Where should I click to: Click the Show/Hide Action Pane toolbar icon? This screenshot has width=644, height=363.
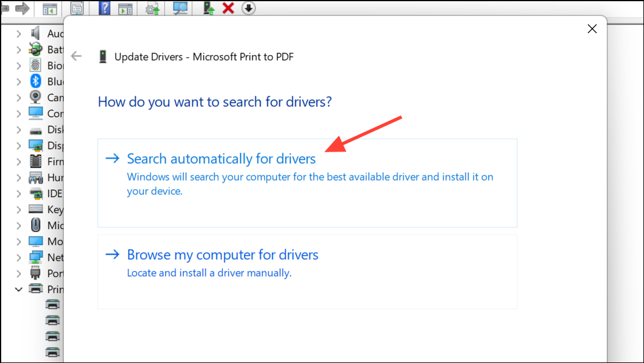pyautogui.click(x=125, y=9)
